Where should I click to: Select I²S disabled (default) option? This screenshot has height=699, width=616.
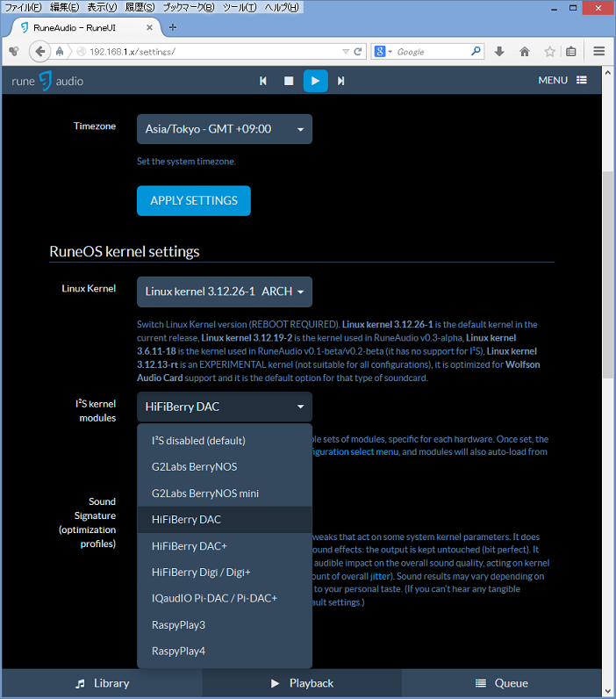(225, 441)
